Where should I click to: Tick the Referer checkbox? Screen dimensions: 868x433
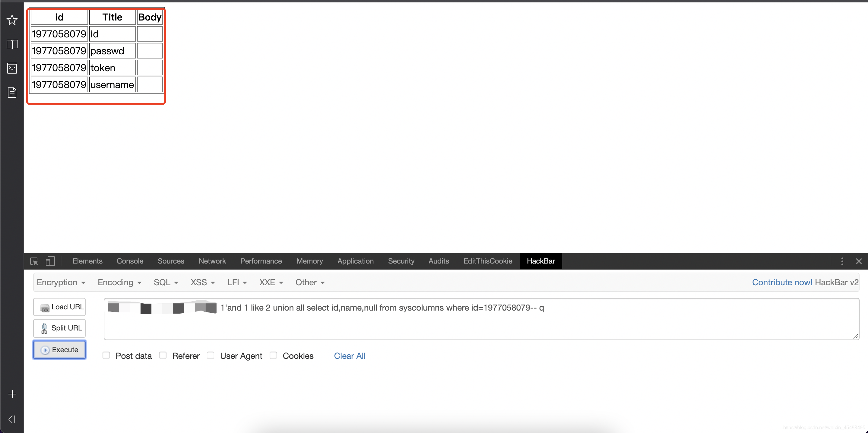(x=163, y=355)
